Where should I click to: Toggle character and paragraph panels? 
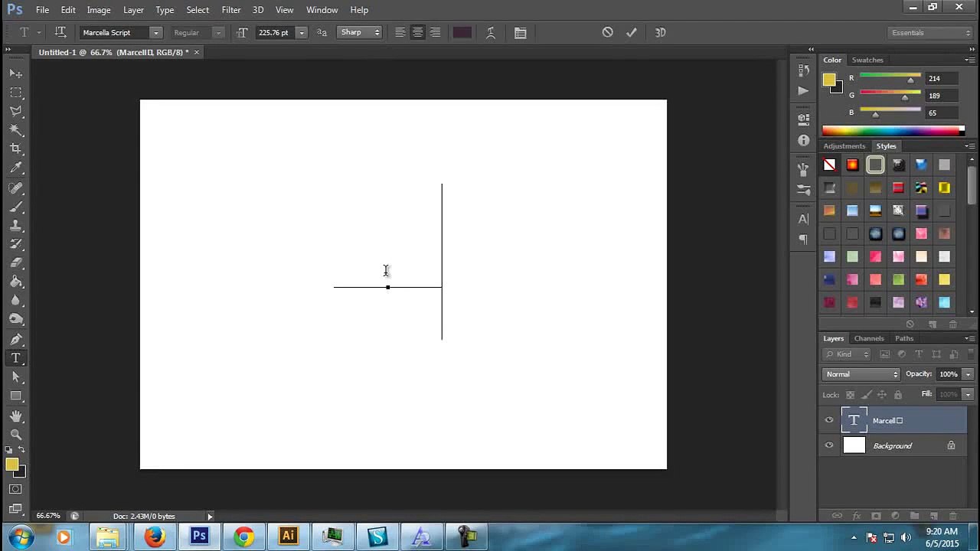pos(521,32)
